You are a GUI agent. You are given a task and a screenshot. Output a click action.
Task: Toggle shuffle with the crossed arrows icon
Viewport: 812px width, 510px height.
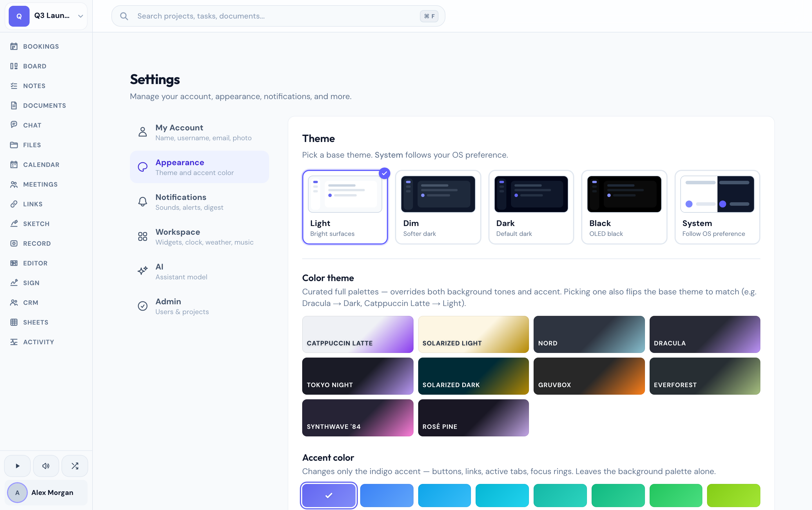(75, 466)
